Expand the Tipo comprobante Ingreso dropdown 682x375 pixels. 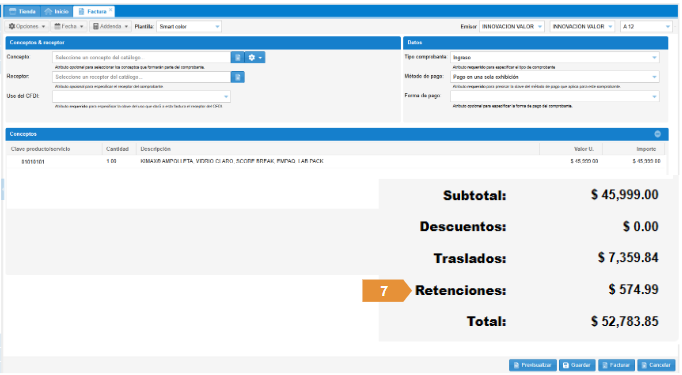click(555, 57)
